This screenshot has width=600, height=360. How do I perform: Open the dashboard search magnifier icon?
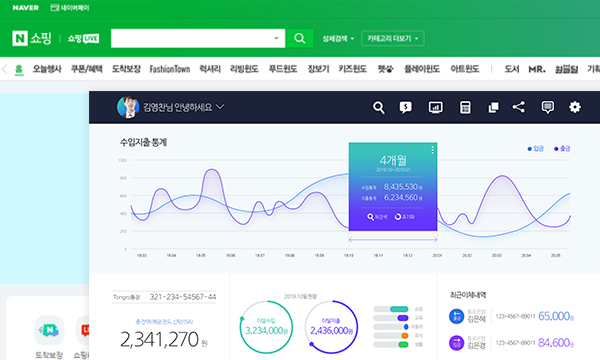(x=378, y=108)
